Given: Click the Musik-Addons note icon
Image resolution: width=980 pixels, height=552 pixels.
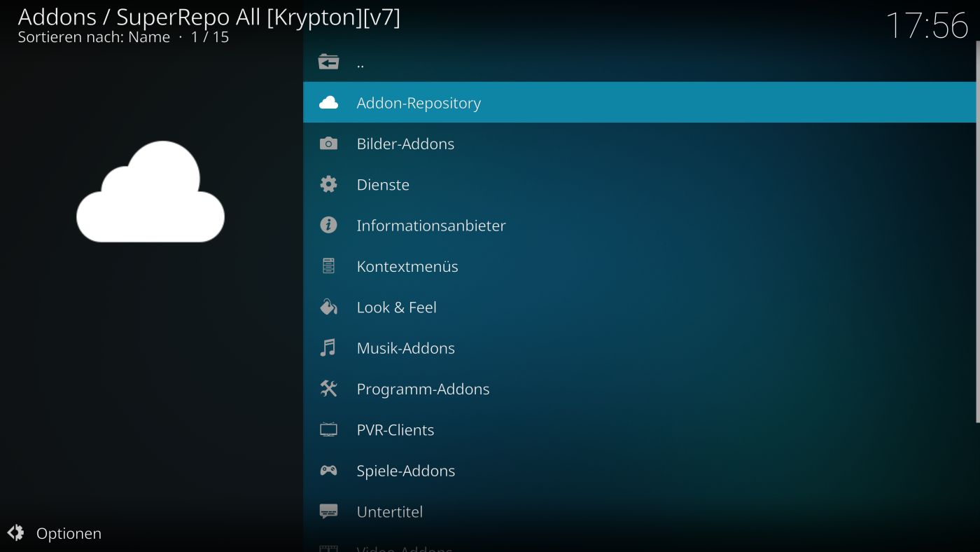Looking at the screenshot, I should click(x=328, y=347).
